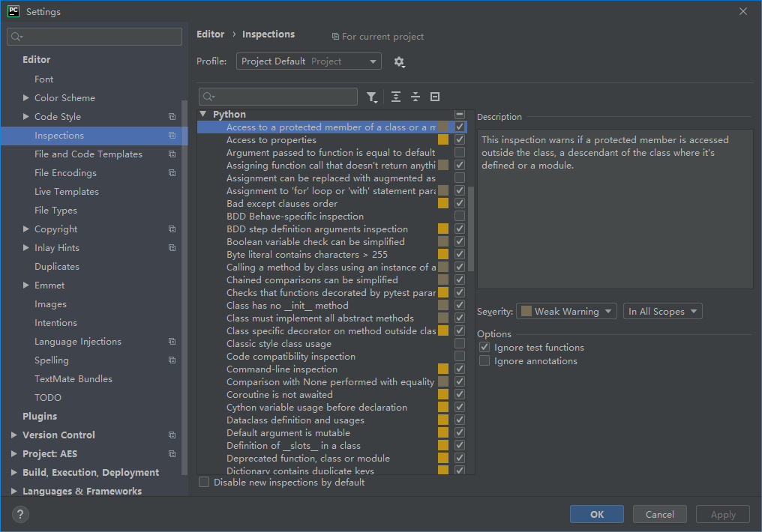Expand the Code Style tree node
Image resolution: width=762 pixels, height=532 pixels.
tap(25, 116)
